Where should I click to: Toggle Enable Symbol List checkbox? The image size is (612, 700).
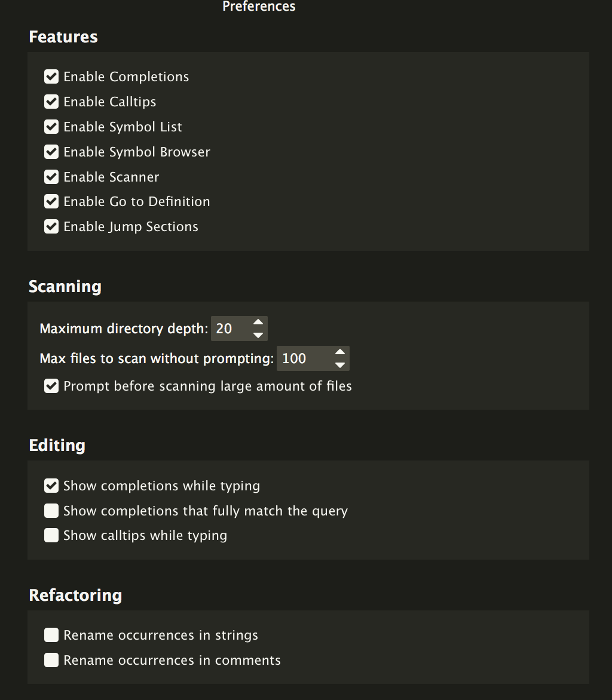pyautogui.click(x=51, y=127)
